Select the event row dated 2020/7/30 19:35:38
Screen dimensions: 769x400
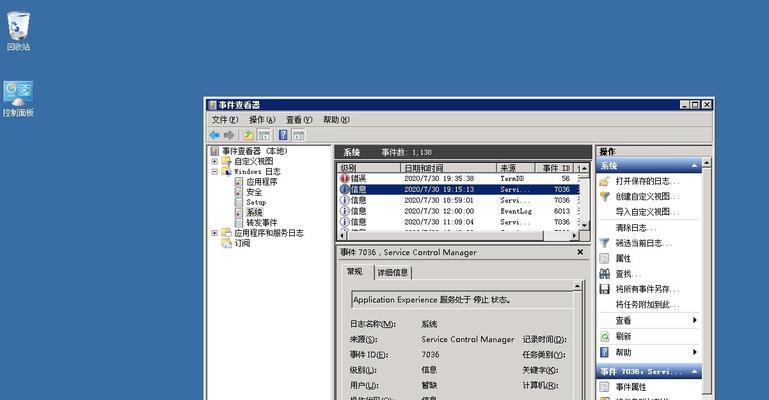tap(459, 179)
